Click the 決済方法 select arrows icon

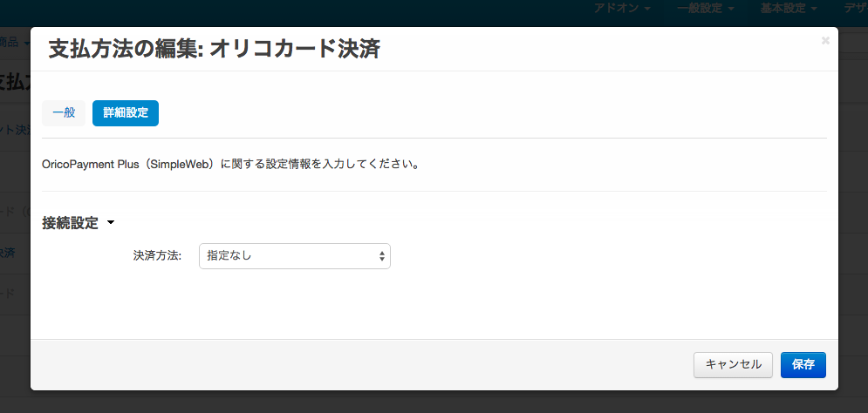[x=381, y=256]
